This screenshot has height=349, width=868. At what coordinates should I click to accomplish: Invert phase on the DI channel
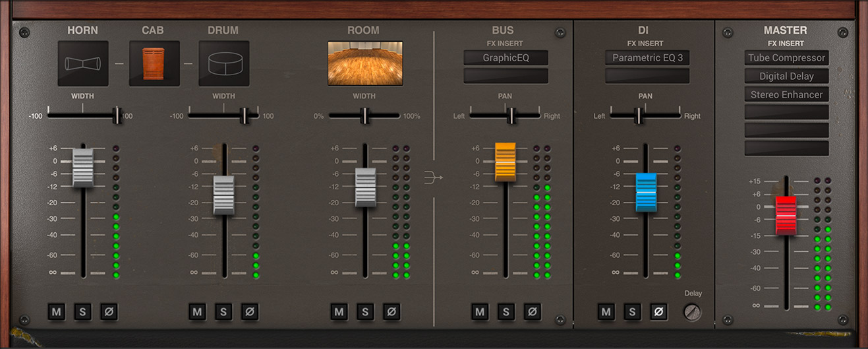coord(658,312)
